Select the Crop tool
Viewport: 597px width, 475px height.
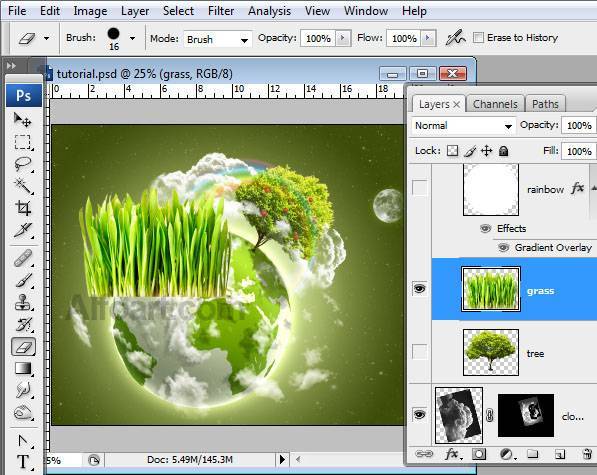click(x=23, y=208)
